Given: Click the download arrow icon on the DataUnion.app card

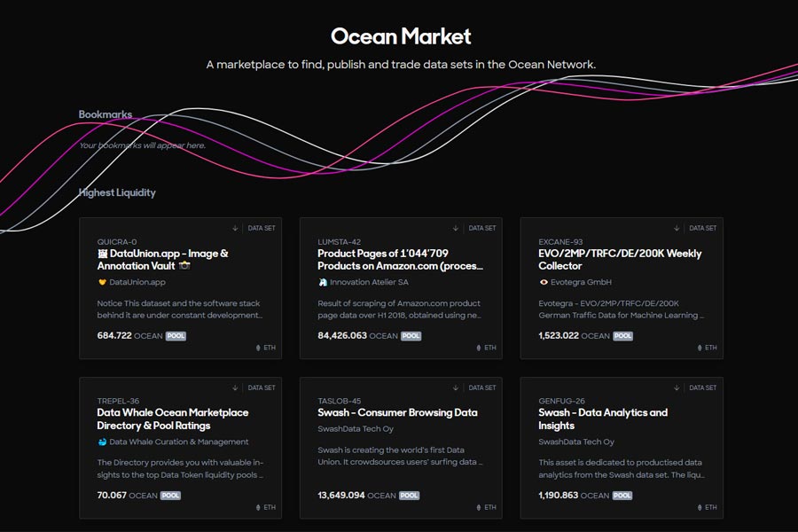Looking at the screenshot, I should 235,228.
